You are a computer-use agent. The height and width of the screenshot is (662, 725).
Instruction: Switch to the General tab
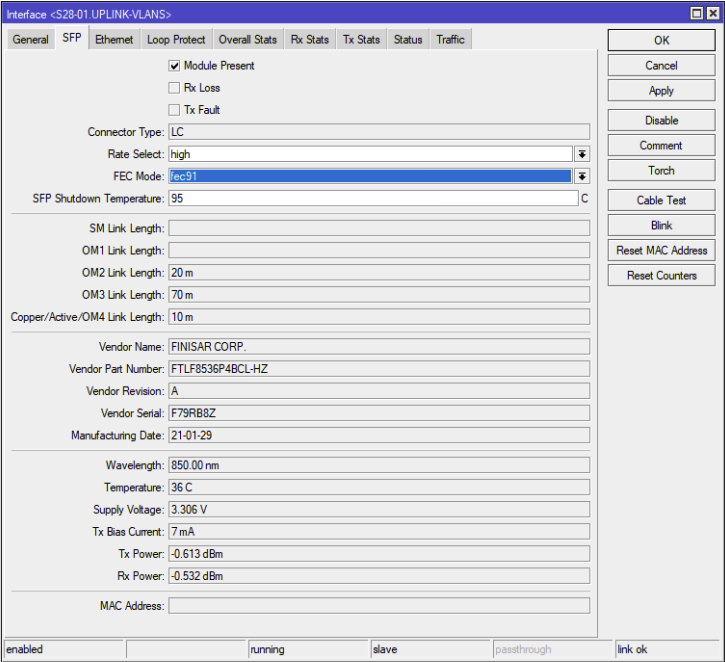pyautogui.click(x=31, y=40)
